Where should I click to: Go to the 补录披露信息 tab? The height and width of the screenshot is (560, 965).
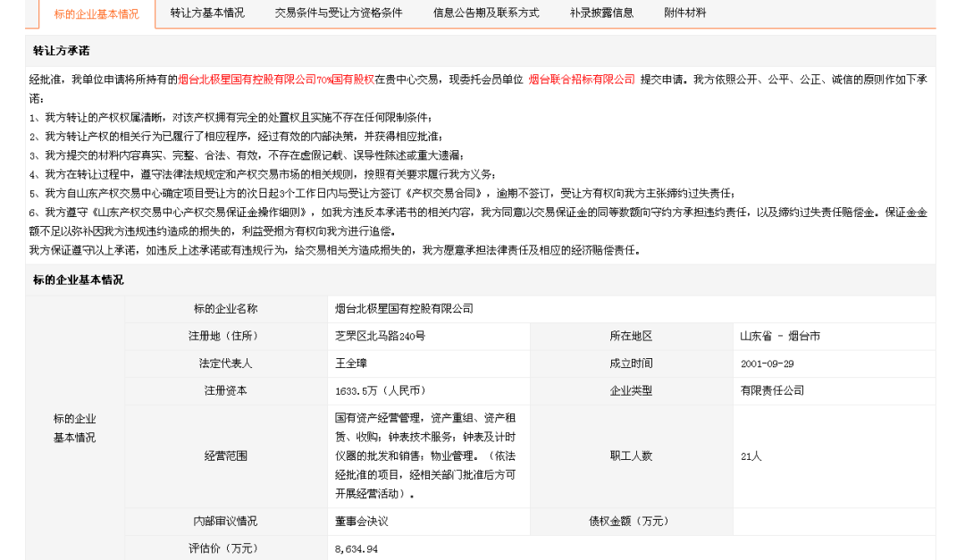pos(602,13)
